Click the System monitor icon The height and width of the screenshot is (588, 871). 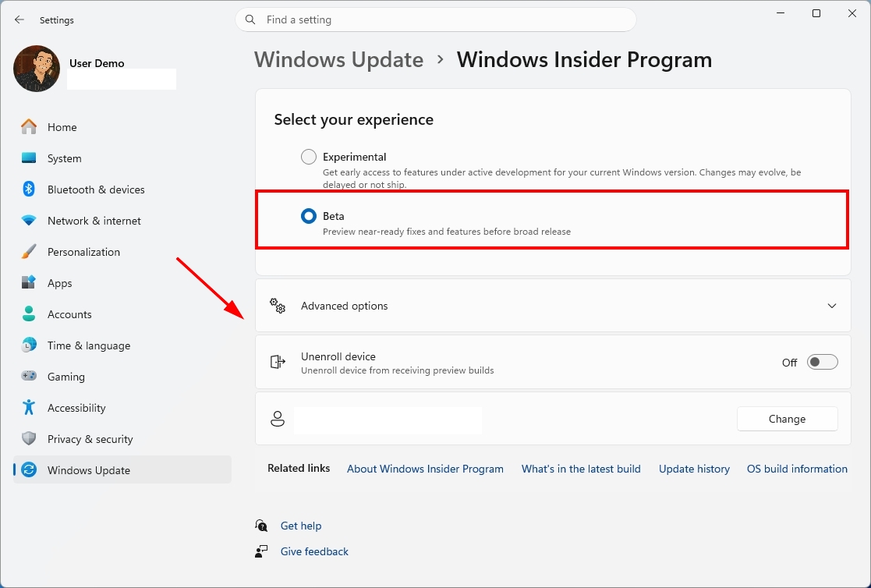pos(29,158)
